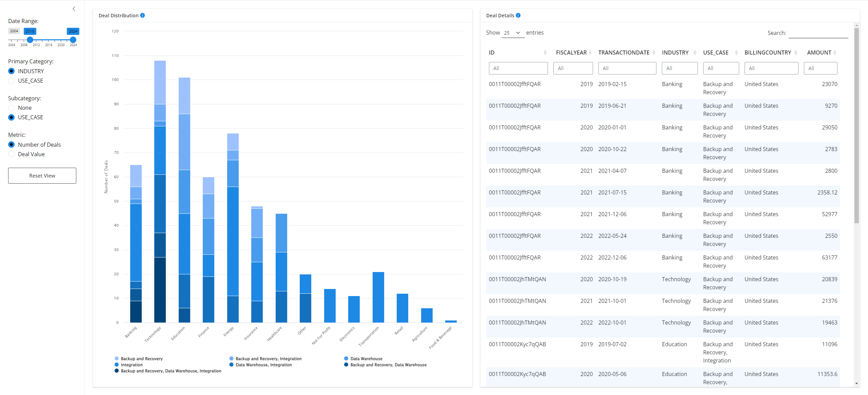The image size is (868, 395).
Task: Click the FISCALYEAR column filter box
Action: 573,68
